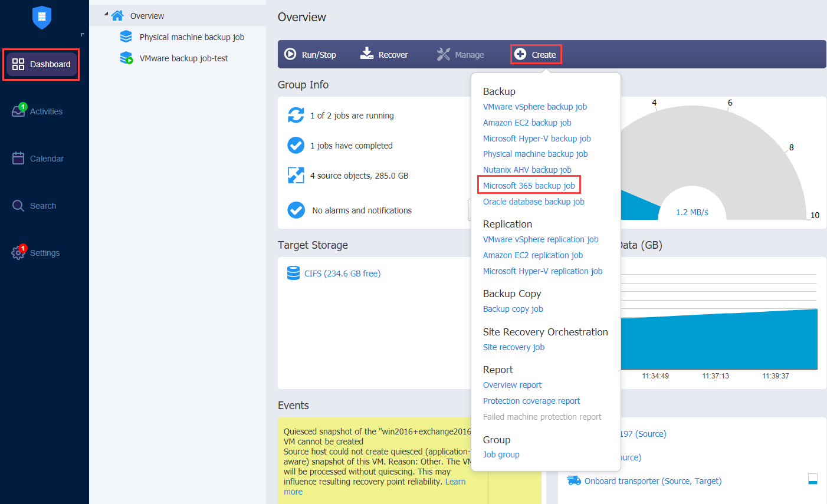Viewport: 827px width, 504px height.
Task: Open the Manage toolbar menu
Action: tap(460, 54)
